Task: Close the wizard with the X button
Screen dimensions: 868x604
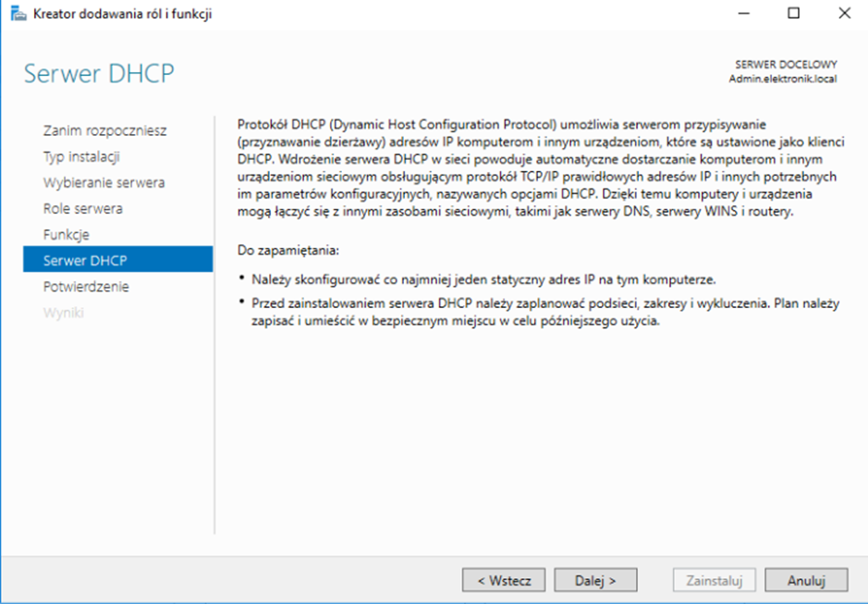Action: pos(844,14)
